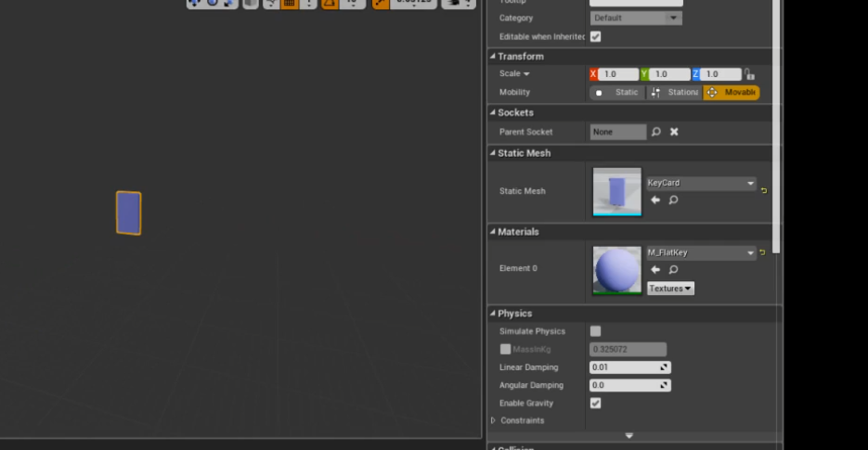Set mobility to Static
Image resolution: width=868 pixels, height=450 pixels.
pos(617,93)
